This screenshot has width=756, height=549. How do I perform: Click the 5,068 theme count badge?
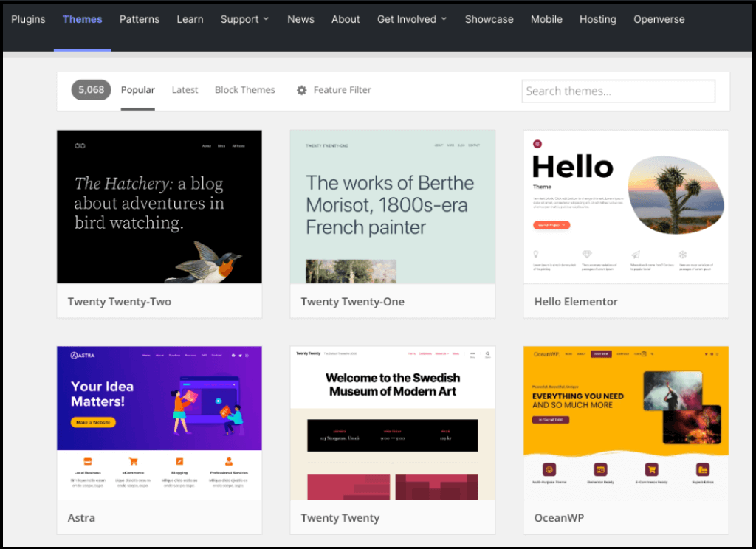click(91, 90)
